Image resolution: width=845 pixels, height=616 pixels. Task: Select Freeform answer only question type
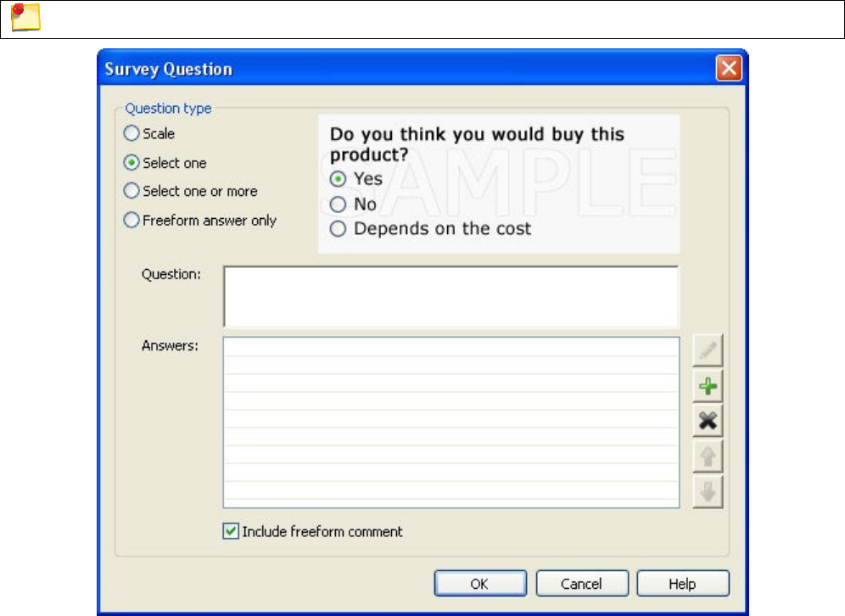pos(132,220)
